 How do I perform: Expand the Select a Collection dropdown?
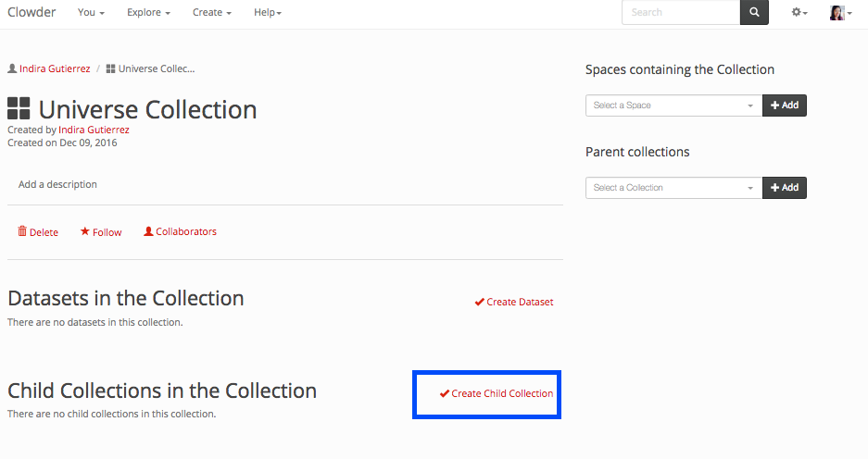673,188
